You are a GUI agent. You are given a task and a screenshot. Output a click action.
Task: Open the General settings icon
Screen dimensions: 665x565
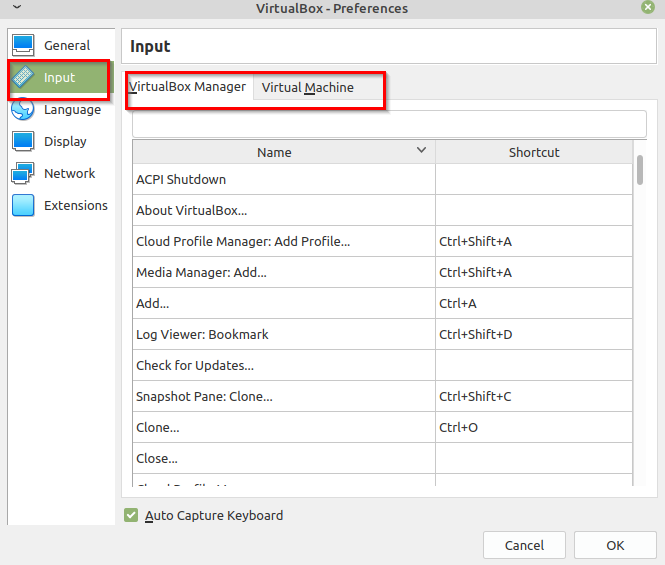coord(23,45)
